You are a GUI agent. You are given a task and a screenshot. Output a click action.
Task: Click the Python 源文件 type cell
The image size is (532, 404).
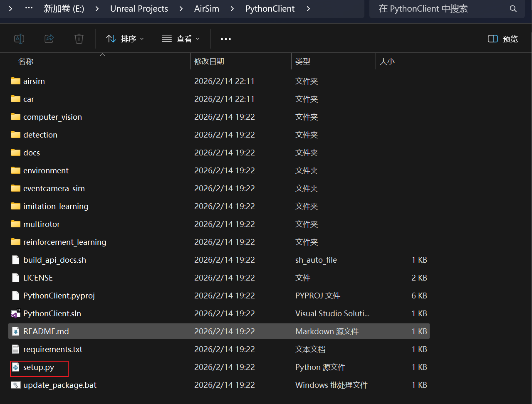pos(320,367)
